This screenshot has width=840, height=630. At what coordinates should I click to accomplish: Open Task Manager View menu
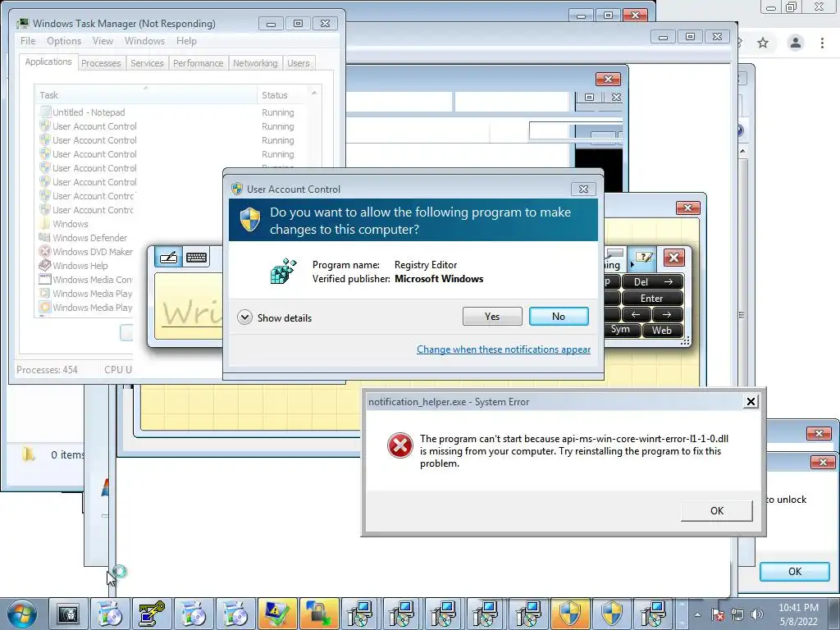[x=103, y=41]
